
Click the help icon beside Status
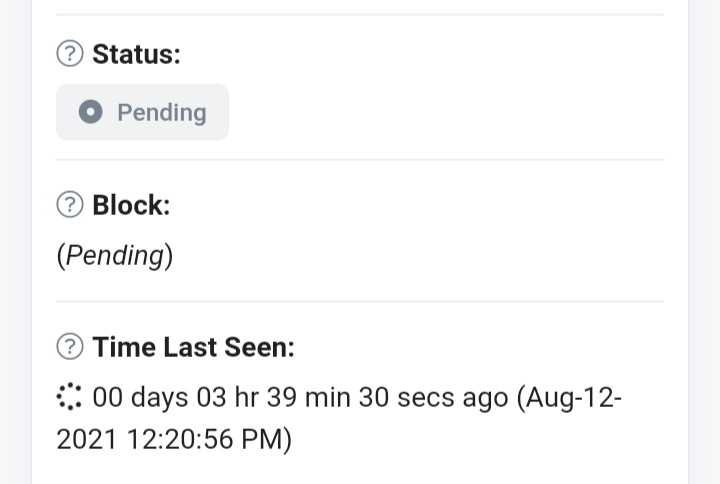pos(70,54)
